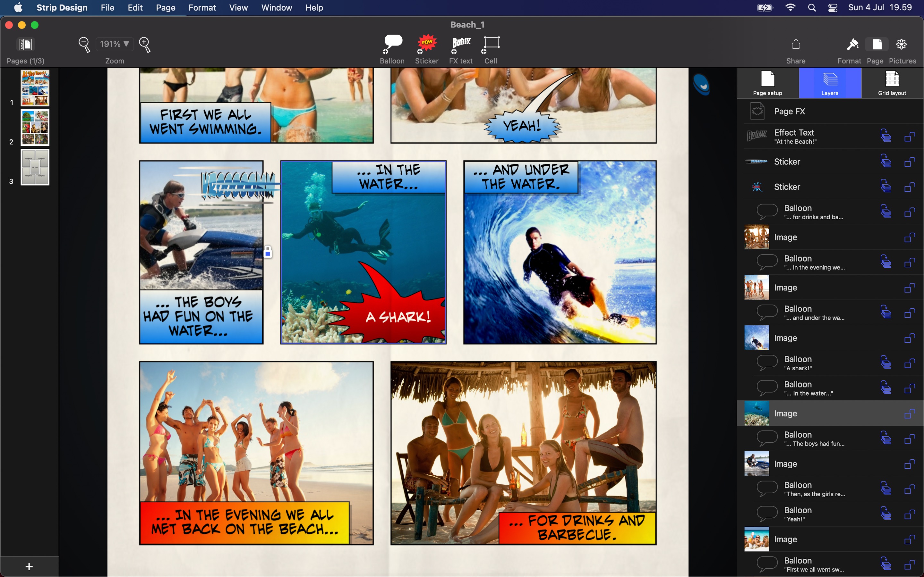Open the Format inspector

[x=852, y=45]
